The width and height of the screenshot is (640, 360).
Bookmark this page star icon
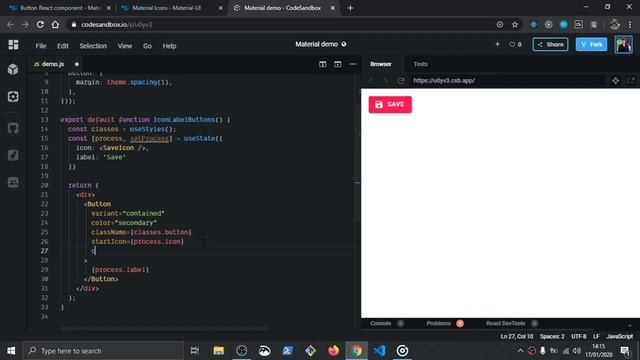(515, 24)
